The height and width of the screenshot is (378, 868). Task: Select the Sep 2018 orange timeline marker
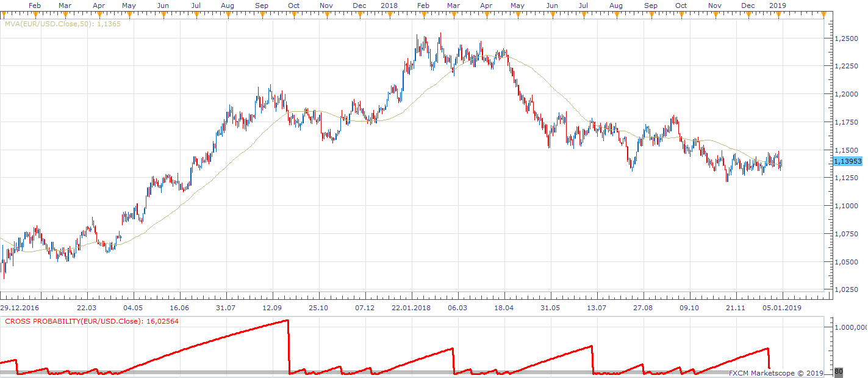[650, 15]
